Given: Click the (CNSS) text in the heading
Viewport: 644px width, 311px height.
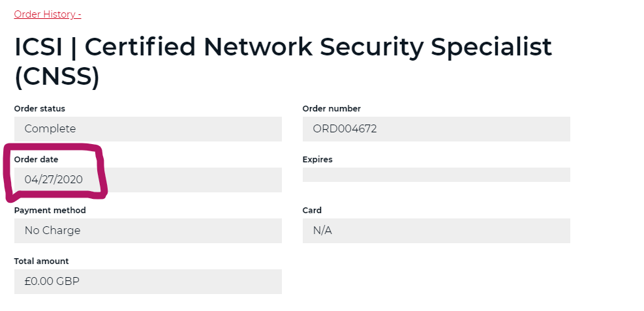Looking at the screenshot, I should tap(57, 77).
